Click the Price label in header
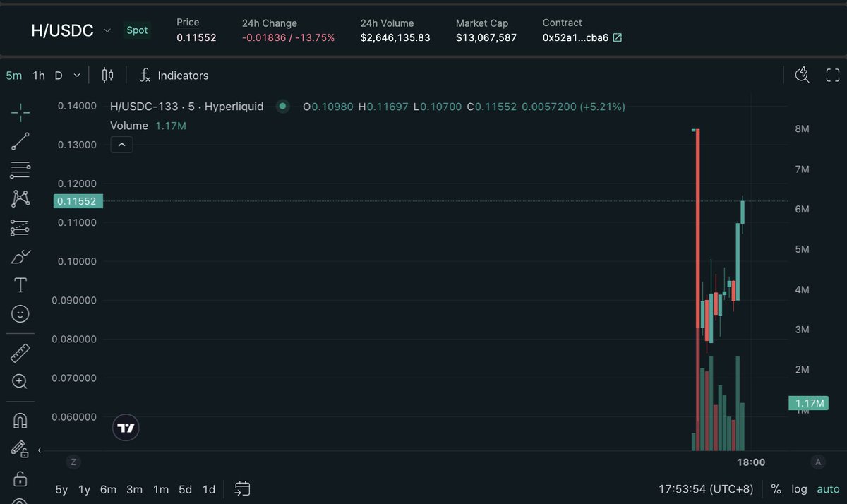Viewport: 847px width, 504px height. point(188,23)
